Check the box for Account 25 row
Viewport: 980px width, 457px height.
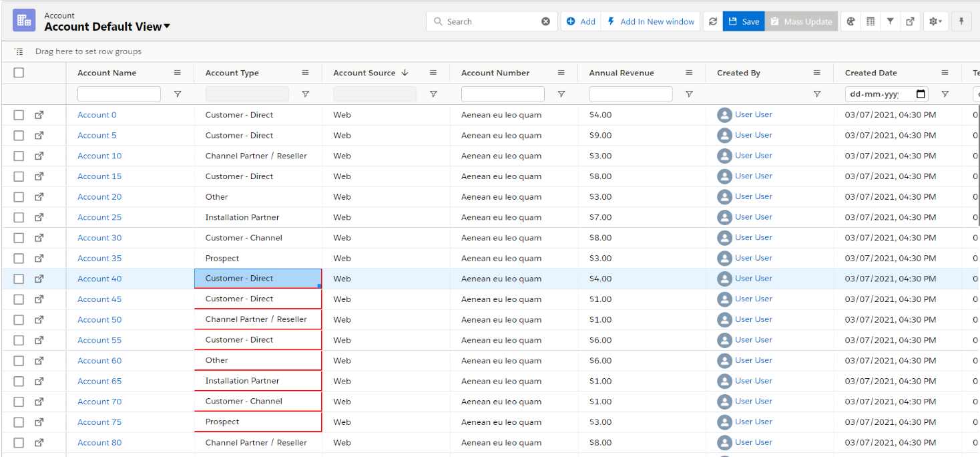tap(19, 217)
